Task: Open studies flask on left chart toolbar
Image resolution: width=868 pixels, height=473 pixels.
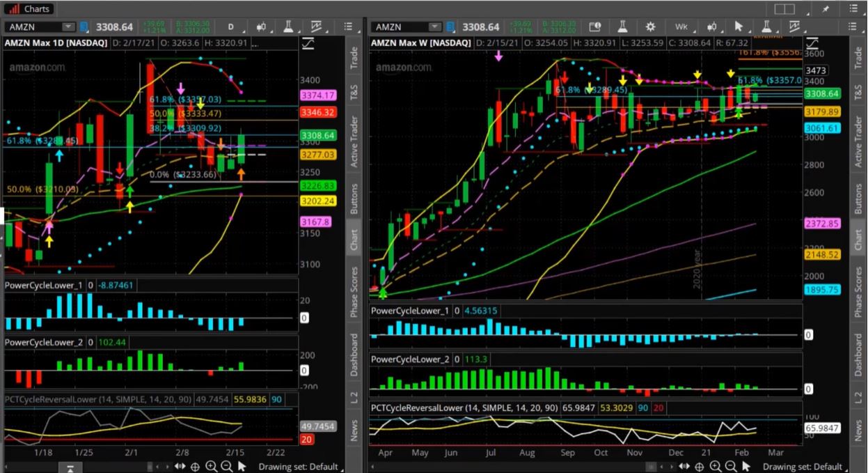Action: (x=287, y=26)
